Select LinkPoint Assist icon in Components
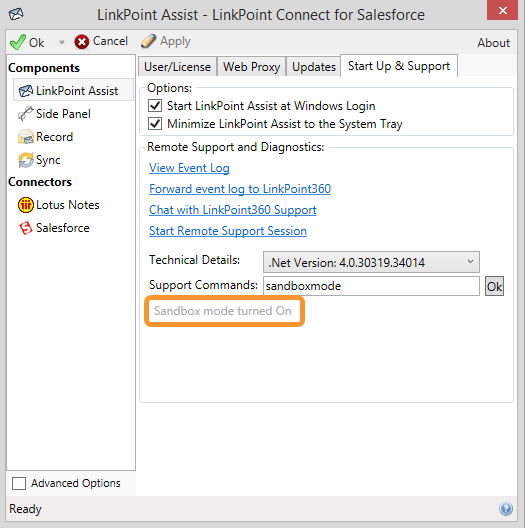Viewport: 525px width, 528px height. pyautogui.click(x=26, y=91)
